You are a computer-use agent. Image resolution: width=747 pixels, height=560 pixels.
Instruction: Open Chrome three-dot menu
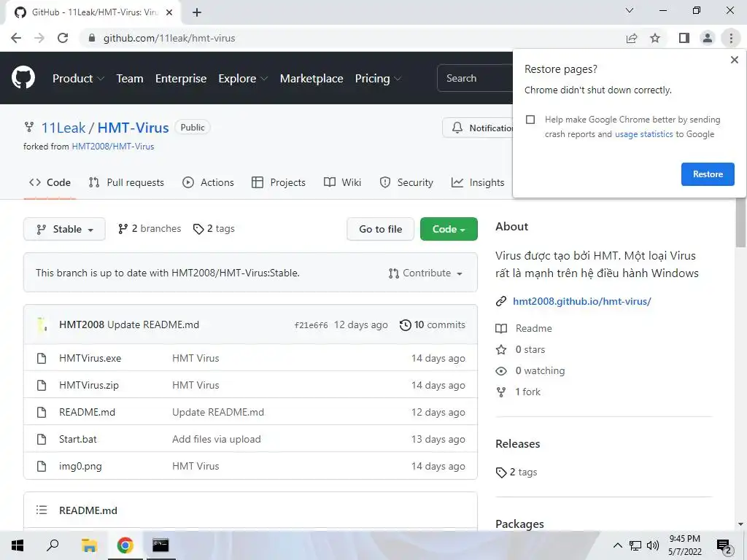click(731, 38)
